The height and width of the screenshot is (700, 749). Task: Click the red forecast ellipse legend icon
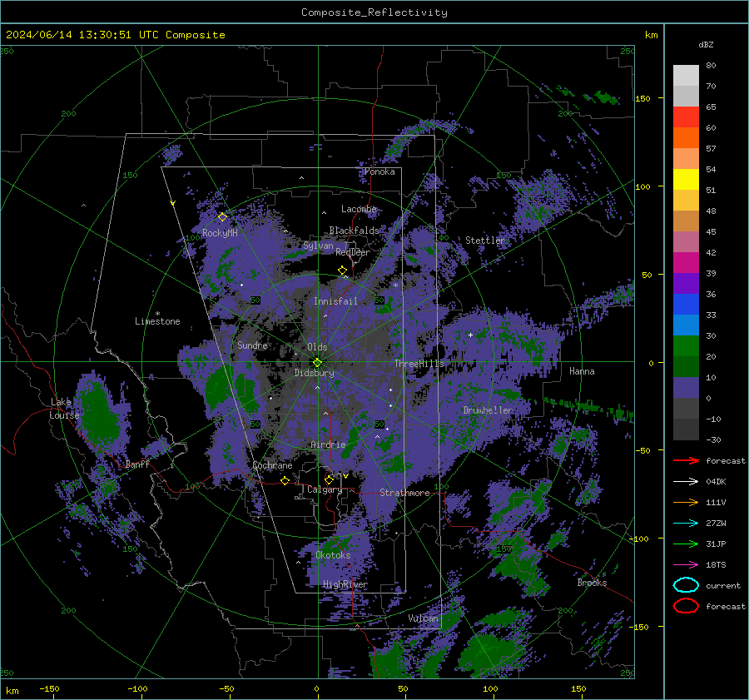(686, 606)
